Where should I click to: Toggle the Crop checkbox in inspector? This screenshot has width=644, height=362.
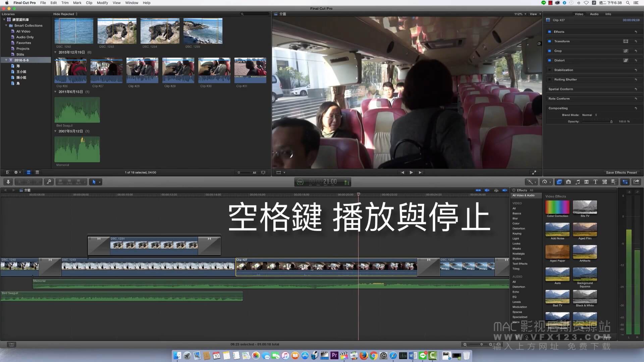[x=549, y=51]
